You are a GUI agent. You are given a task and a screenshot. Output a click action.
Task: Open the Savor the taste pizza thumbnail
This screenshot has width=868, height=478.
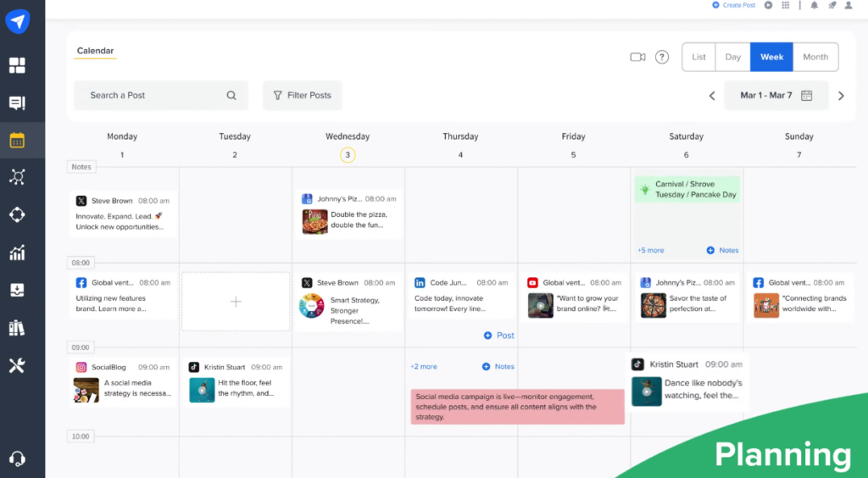click(x=654, y=305)
